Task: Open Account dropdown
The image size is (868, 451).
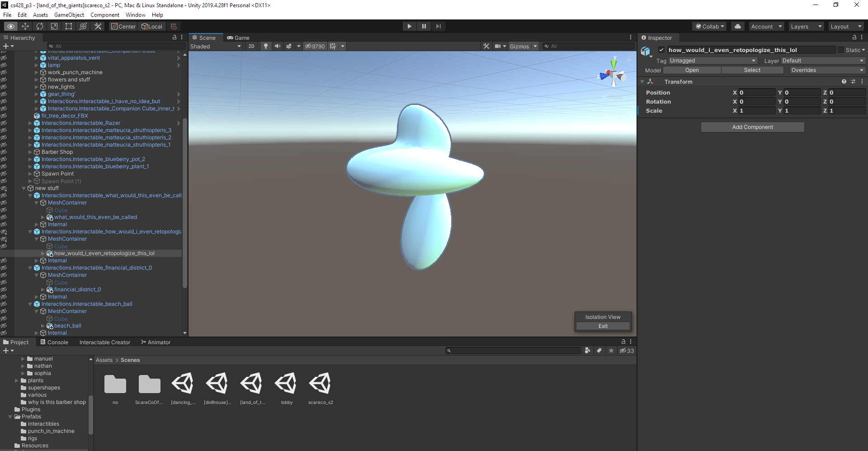Action: point(766,26)
